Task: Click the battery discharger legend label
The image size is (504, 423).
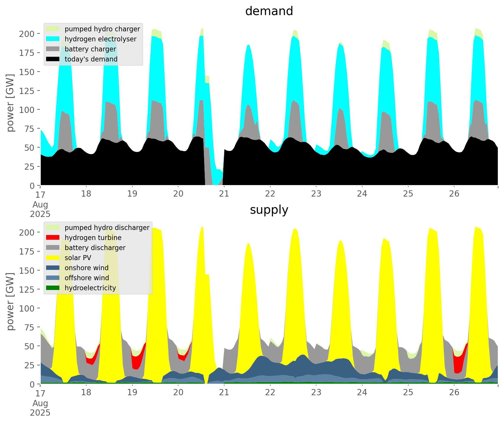Action: [95, 248]
